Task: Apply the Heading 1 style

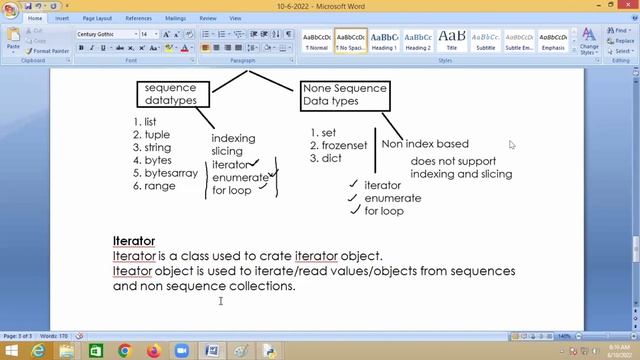Action: click(x=384, y=41)
